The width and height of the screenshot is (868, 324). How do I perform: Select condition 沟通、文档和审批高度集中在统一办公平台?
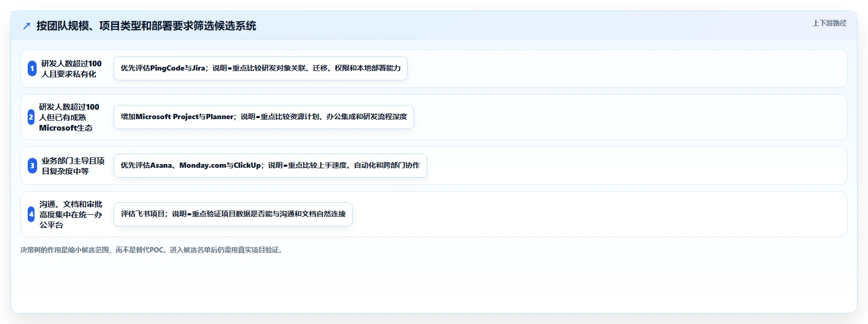point(71,214)
